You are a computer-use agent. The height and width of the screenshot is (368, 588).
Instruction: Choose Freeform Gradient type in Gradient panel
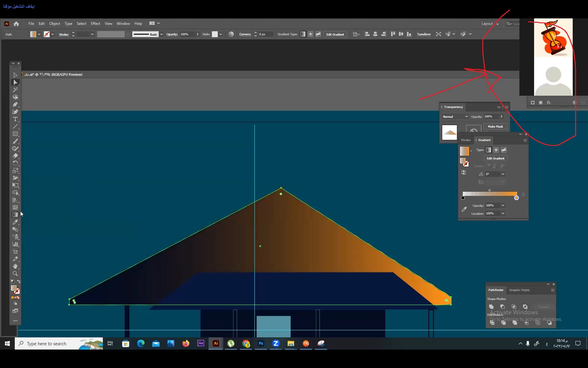(x=504, y=150)
